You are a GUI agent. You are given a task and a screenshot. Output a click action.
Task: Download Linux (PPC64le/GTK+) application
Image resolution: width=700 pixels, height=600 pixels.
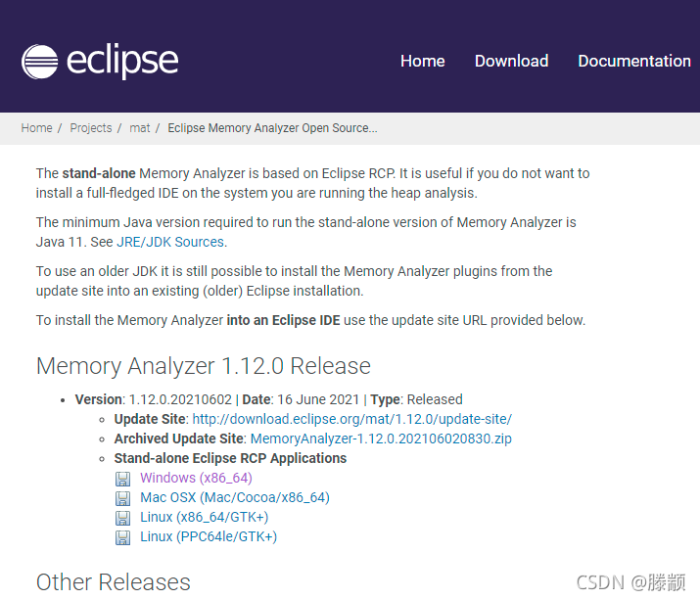tap(209, 537)
